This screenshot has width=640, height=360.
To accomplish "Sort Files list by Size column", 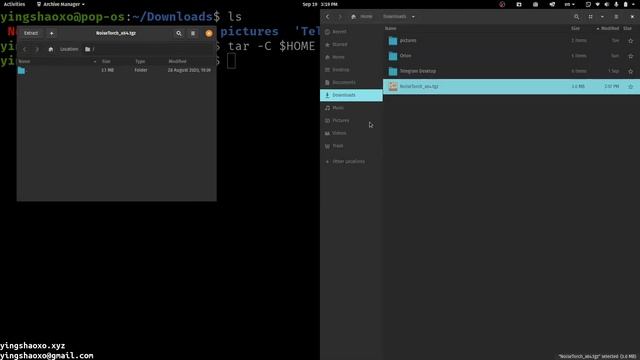I will [576, 29].
